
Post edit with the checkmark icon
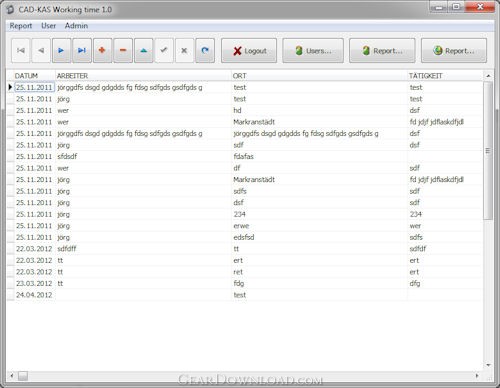pyautogui.click(x=164, y=50)
